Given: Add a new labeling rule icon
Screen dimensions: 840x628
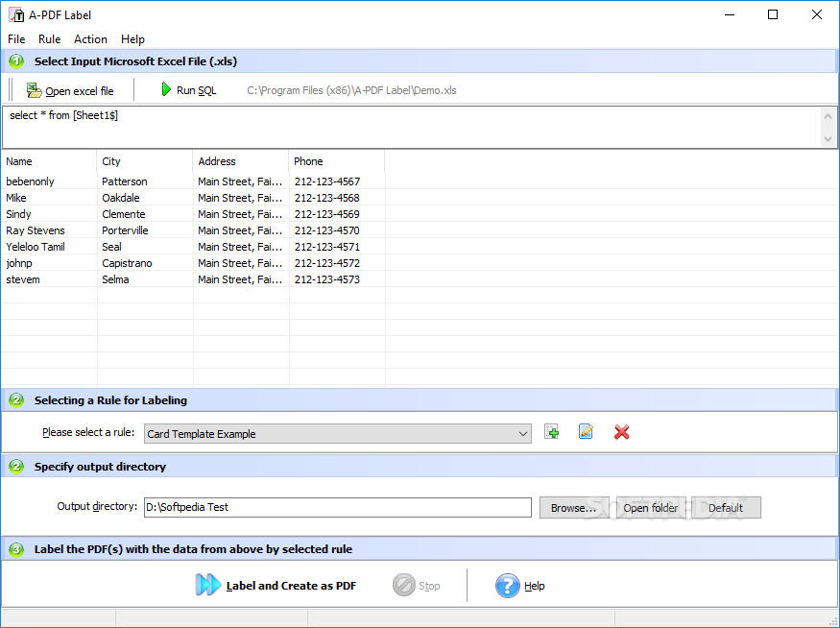Looking at the screenshot, I should pyautogui.click(x=551, y=432).
